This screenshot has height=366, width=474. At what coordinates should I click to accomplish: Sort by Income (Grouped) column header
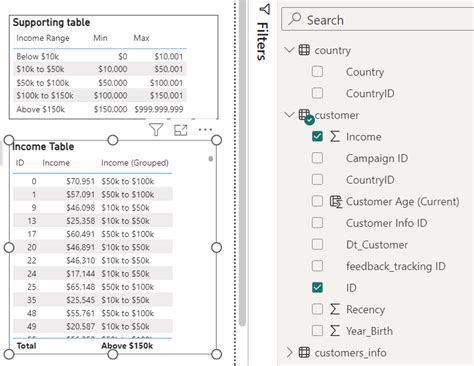point(135,163)
